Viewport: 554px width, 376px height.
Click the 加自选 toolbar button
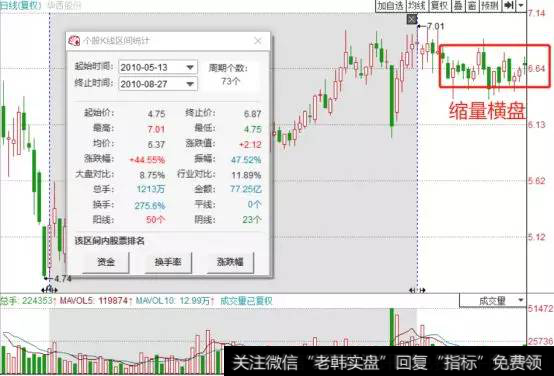tap(390, 5)
